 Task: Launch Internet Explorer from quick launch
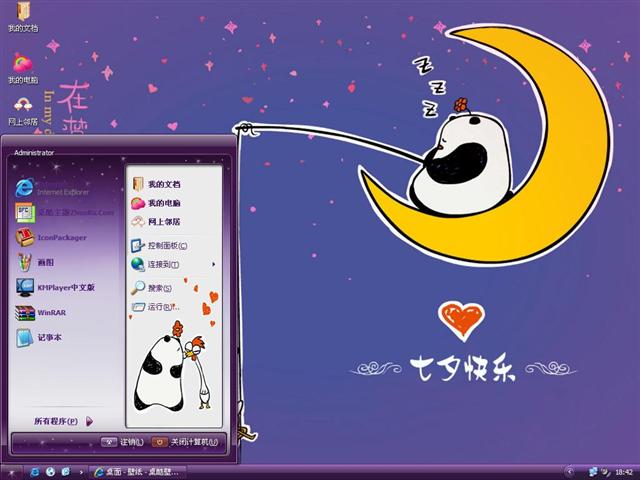click(x=35, y=472)
